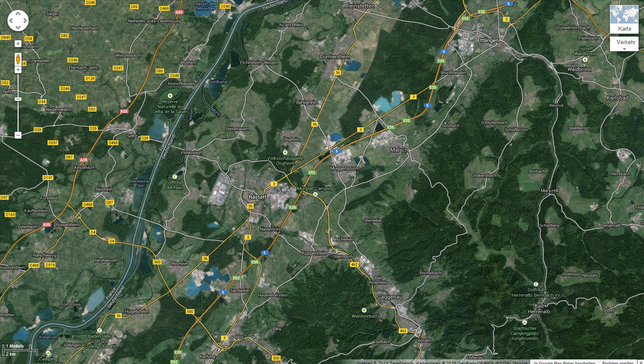The image size is (644, 364).
Task: Click the zoom slider handle
Action: tap(18, 99)
